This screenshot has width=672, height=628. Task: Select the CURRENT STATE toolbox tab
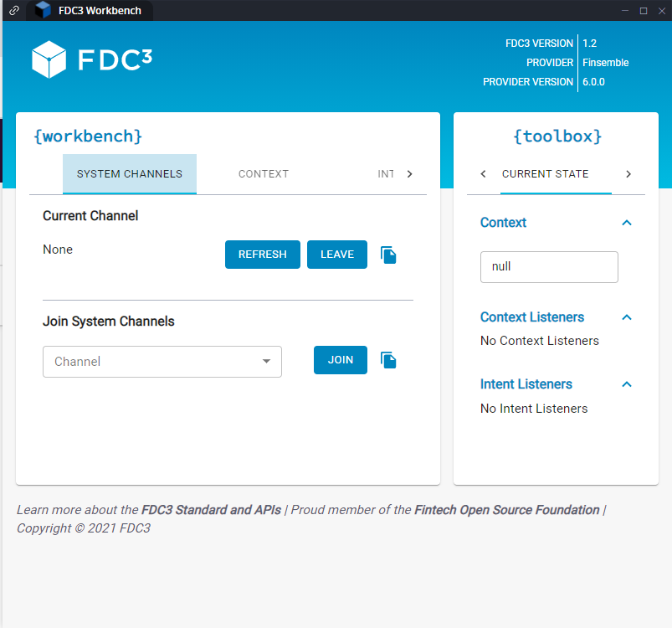pos(545,174)
